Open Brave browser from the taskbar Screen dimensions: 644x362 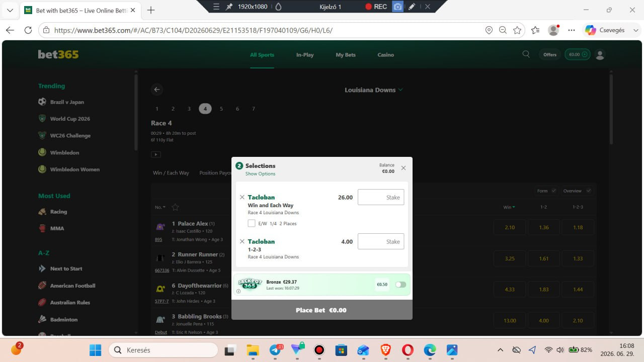385,350
